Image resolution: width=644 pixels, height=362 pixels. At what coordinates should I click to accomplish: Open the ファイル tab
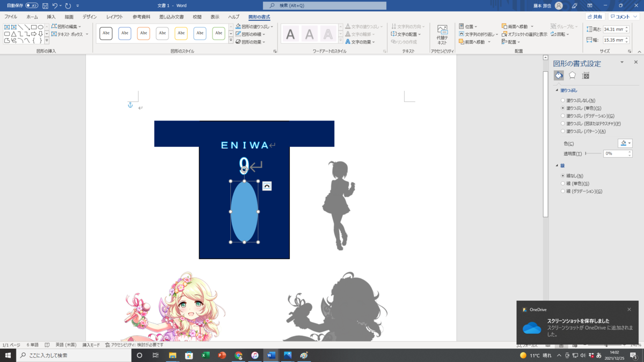point(11,17)
